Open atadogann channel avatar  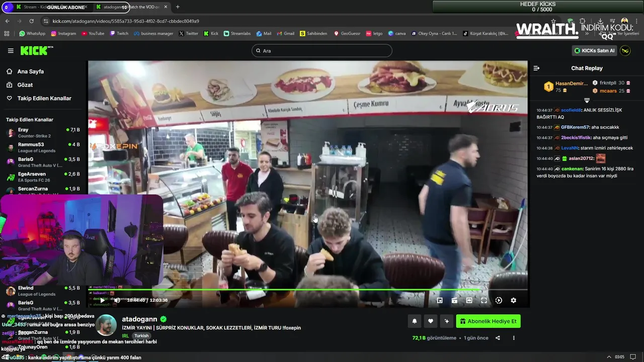pos(106,325)
